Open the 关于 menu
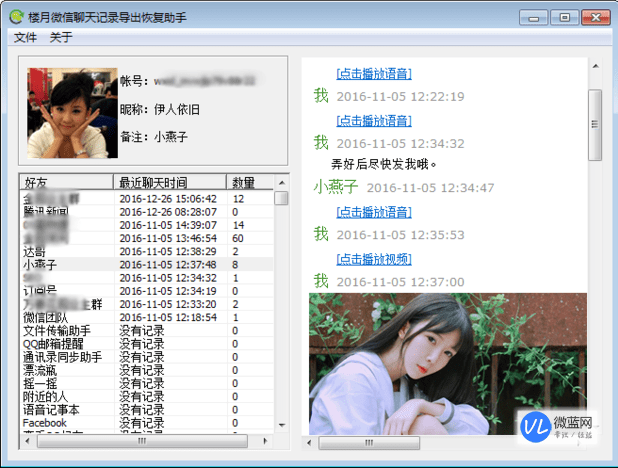The image size is (618, 468). pyautogui.click(x=61, y=37)
